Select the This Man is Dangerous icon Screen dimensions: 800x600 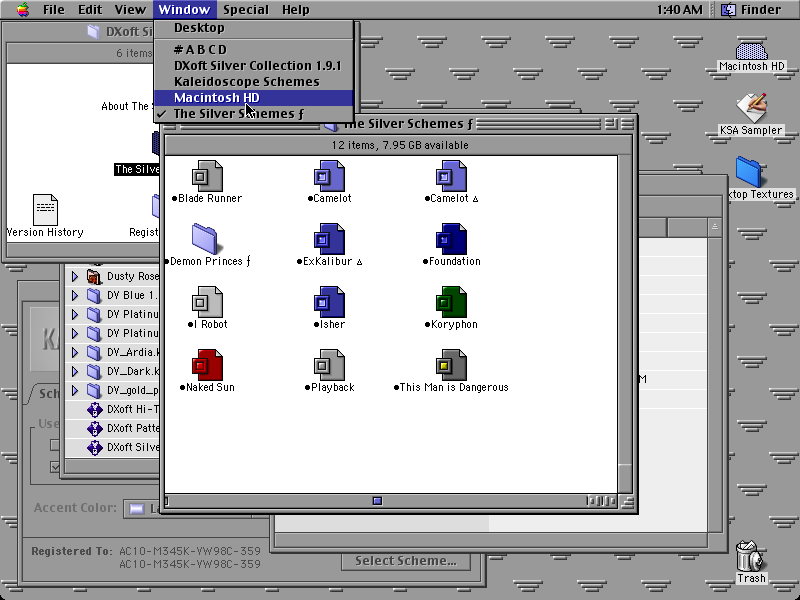coord(451,365)
